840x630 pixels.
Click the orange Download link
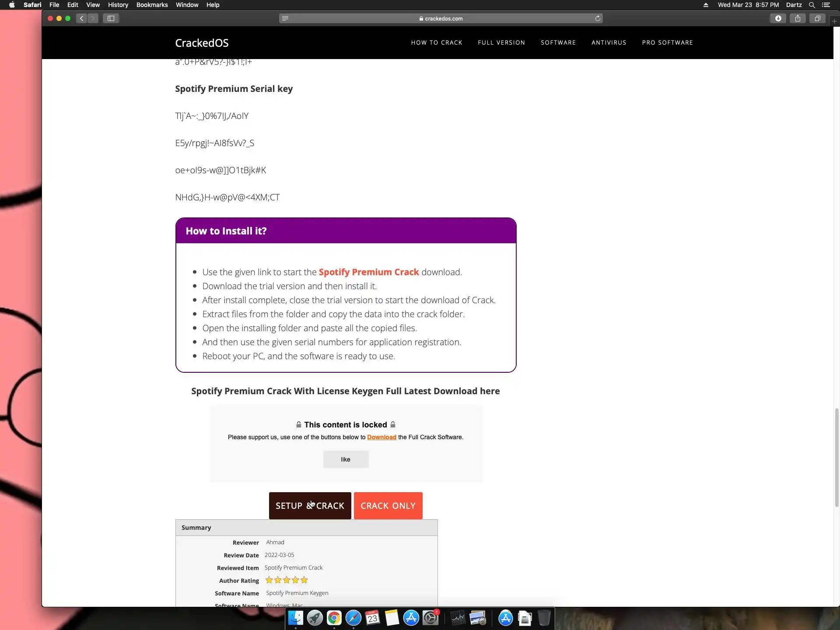coord(381,437)
